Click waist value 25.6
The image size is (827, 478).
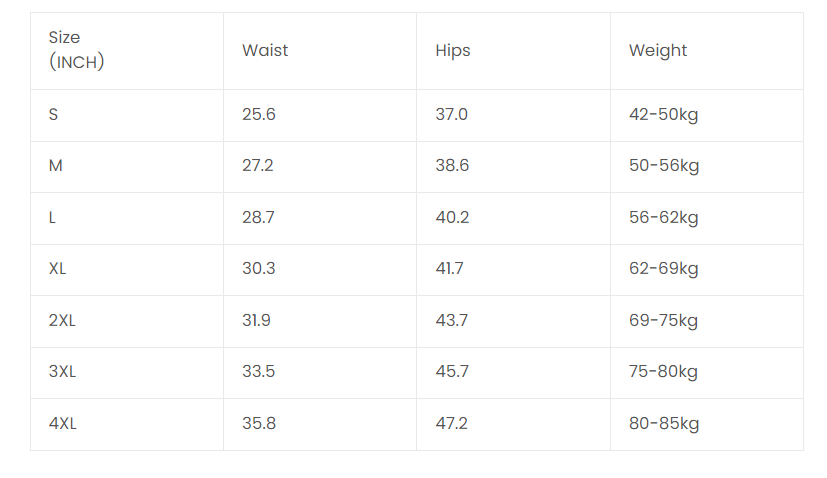click(259, 115)
